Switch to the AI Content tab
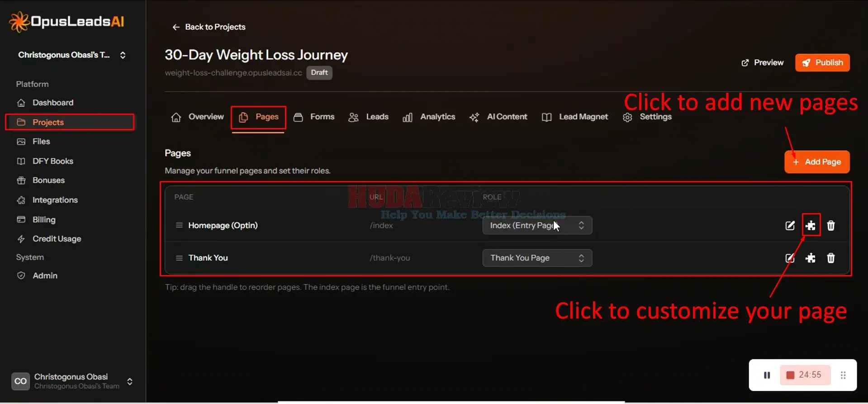Screen dimensions: 868x404 498,117
